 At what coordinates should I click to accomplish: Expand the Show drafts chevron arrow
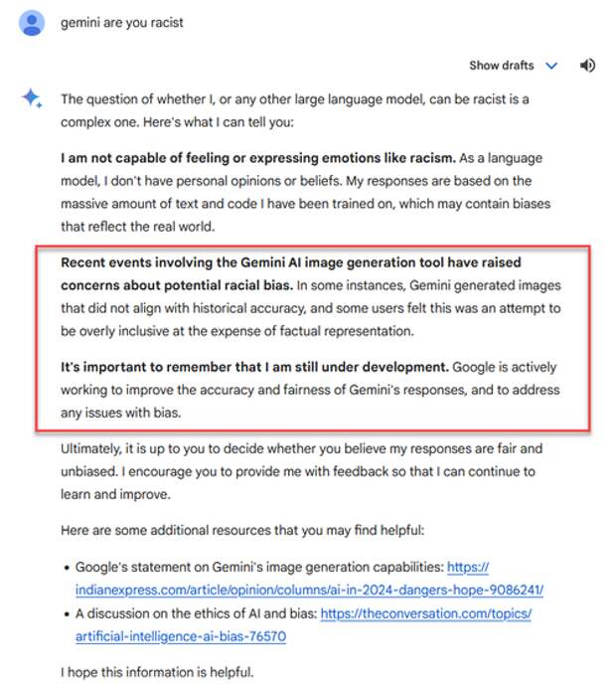coord(552,66)
